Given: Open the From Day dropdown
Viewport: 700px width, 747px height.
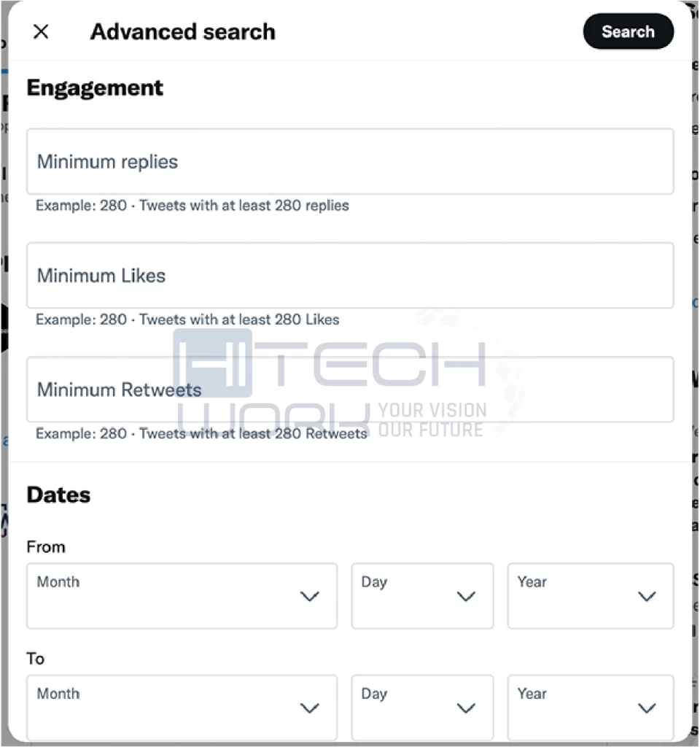Looking at the screenshot, I should tap(422, 595).
